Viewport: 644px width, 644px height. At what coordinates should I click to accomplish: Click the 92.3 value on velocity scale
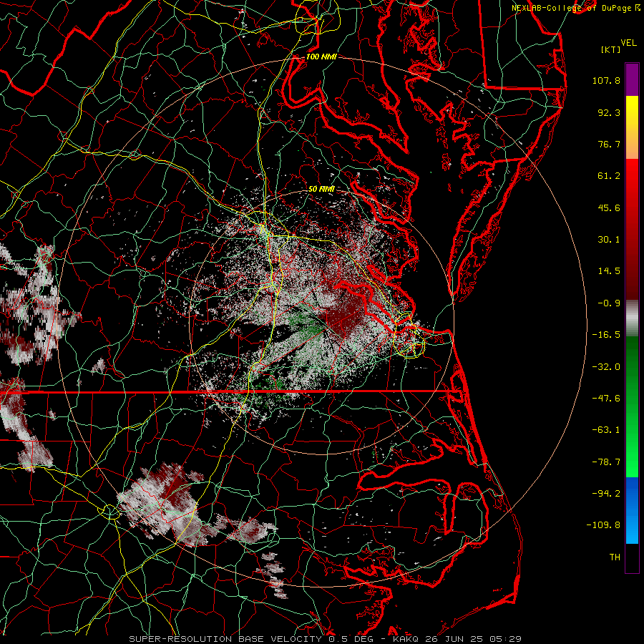[x=609, y=112]
